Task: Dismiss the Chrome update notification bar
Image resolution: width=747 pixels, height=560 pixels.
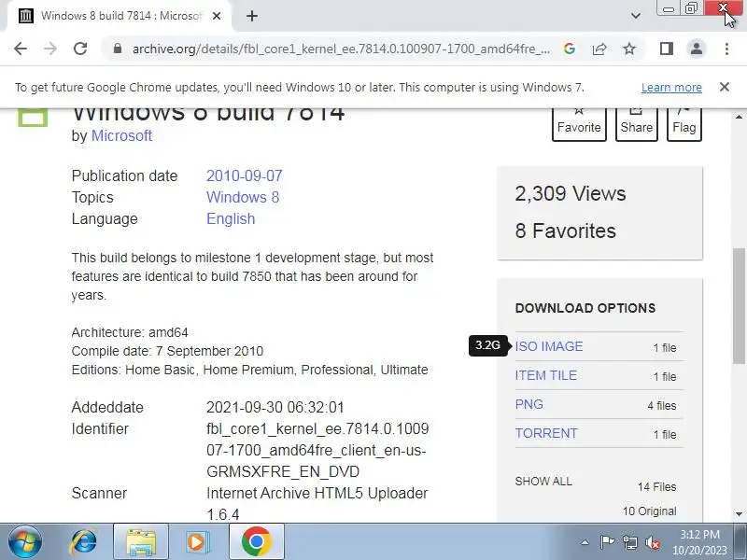Action: click(x=725, y=87)
